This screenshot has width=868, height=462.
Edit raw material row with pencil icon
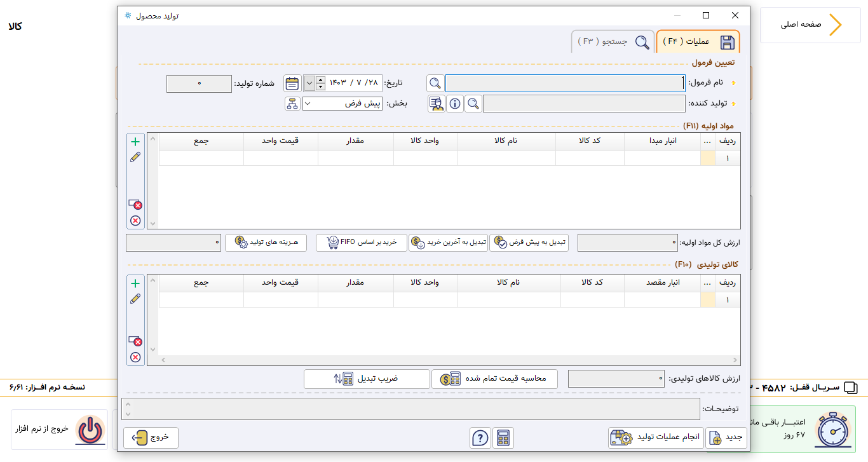[135, 157]
